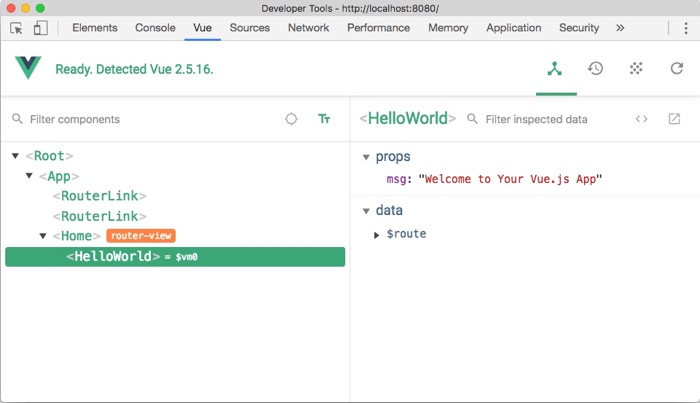Click the open in editor icon

674,119
